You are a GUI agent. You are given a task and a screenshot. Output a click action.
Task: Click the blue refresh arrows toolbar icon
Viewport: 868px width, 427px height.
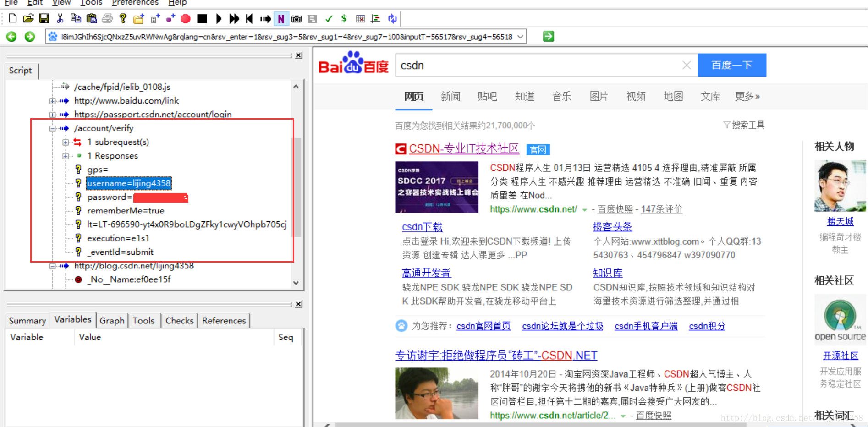tap(392, 18)
